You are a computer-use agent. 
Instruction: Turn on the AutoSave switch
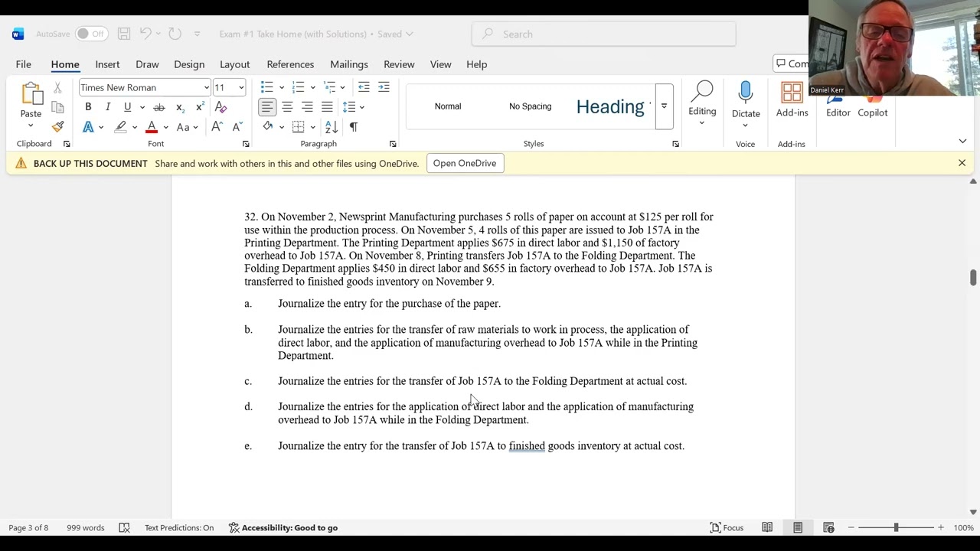click(x=91, y=34)
